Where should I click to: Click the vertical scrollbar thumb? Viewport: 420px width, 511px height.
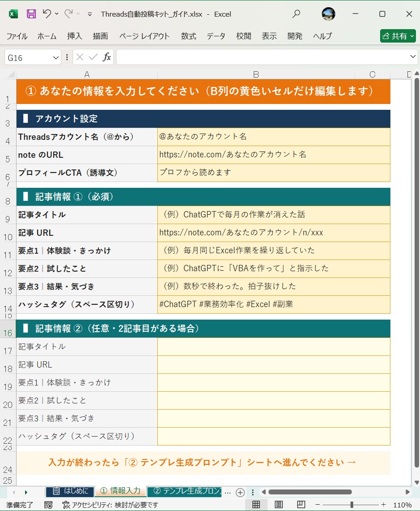point(417,273)
